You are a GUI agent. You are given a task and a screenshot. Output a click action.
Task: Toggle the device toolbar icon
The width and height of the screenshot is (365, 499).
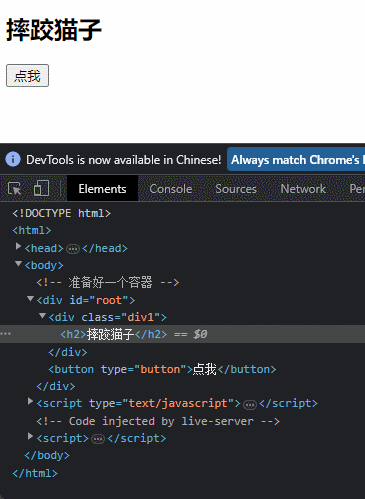click(41, 188)
